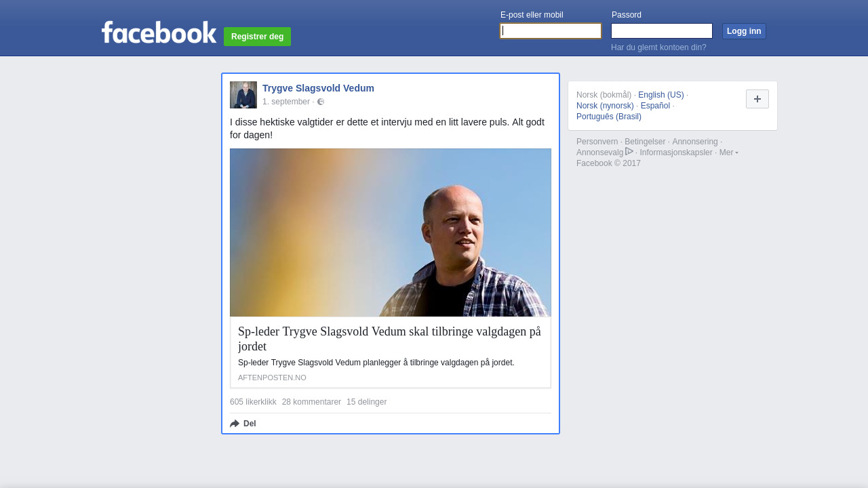Open the Betingelser footer link
868x488 pixels.
tap(645, 142)
